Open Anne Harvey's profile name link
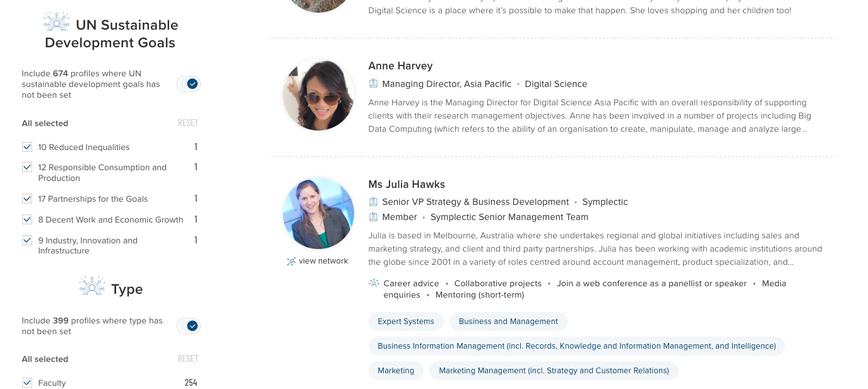 coord(400,66)
